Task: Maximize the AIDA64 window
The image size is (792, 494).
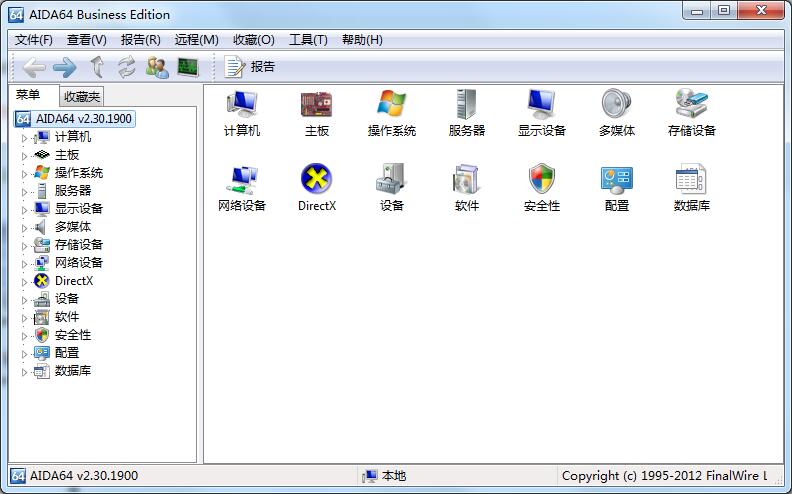Action: tap(724, 11)
